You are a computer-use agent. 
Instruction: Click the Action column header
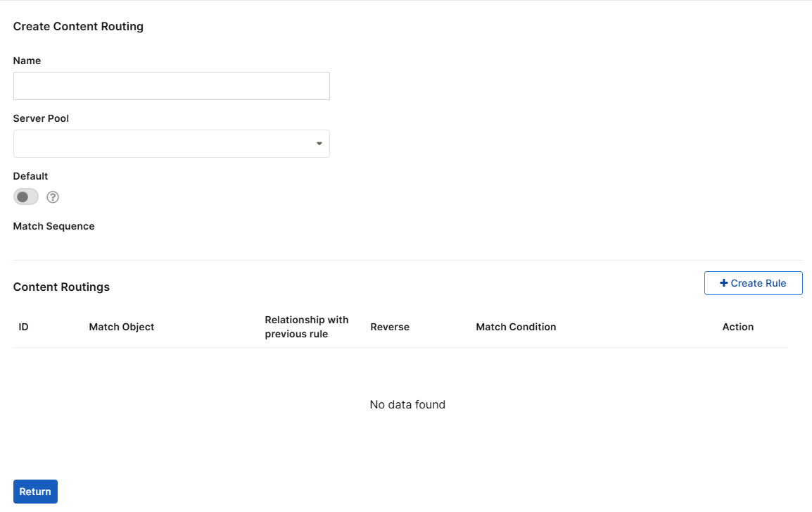[737, 327]
